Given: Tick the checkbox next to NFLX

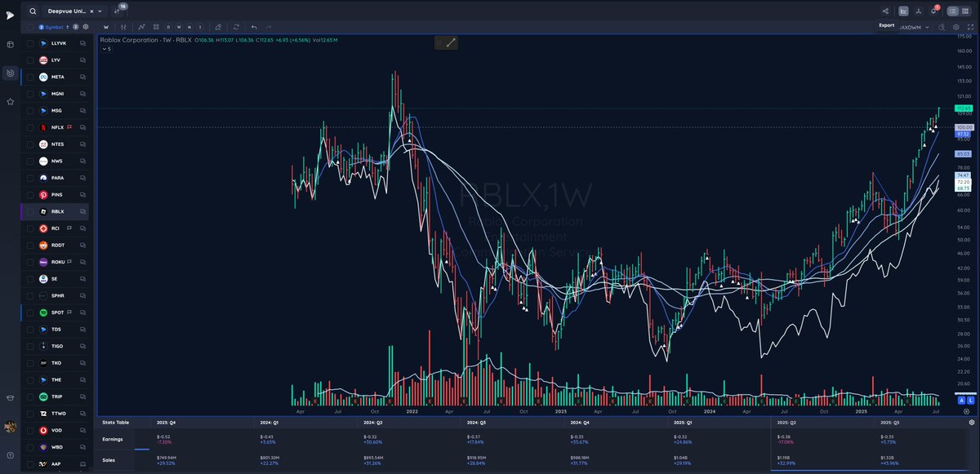Looking at the screenshot, I should (x=30, y=127).
